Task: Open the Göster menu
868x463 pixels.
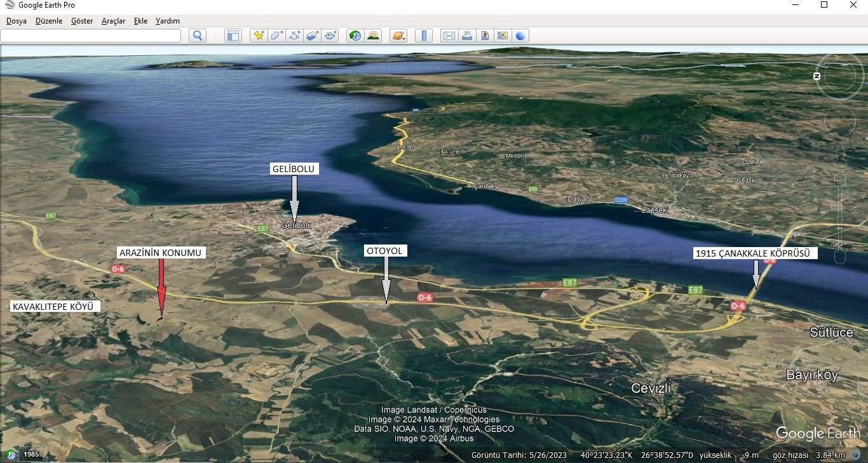Action: 82,21
